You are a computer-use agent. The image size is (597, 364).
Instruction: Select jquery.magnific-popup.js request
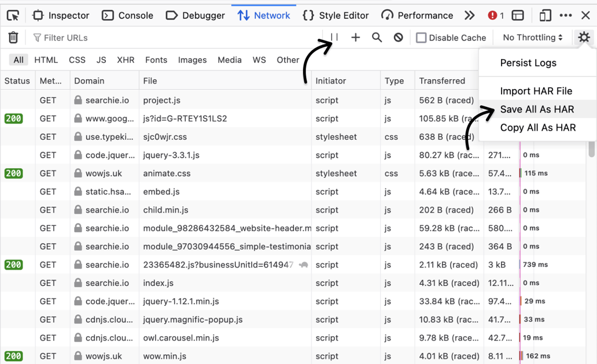tap(292, 319)
